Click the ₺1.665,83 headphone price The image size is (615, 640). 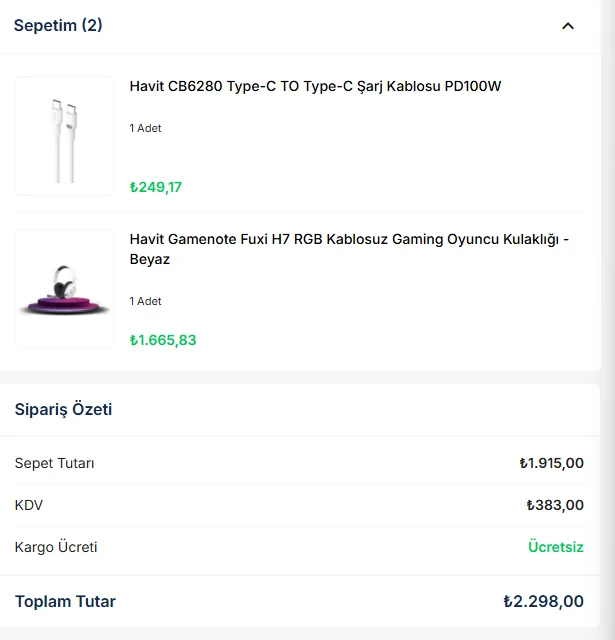(163, 340)
